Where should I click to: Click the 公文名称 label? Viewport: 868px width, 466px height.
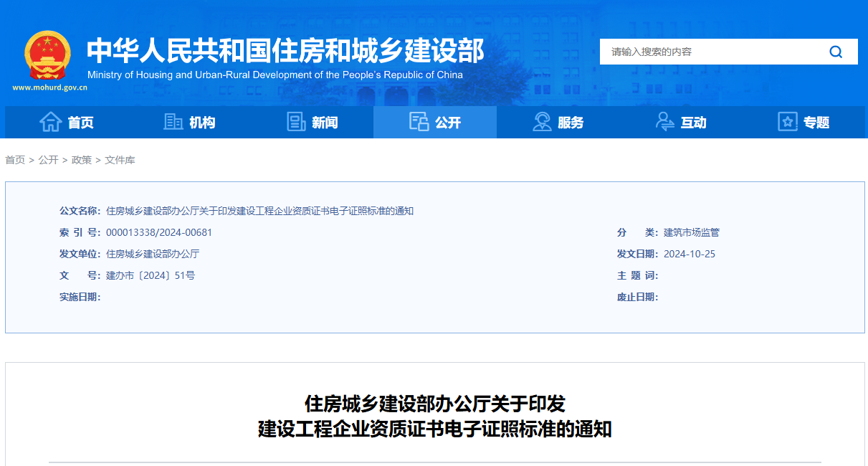pos(80,211)
